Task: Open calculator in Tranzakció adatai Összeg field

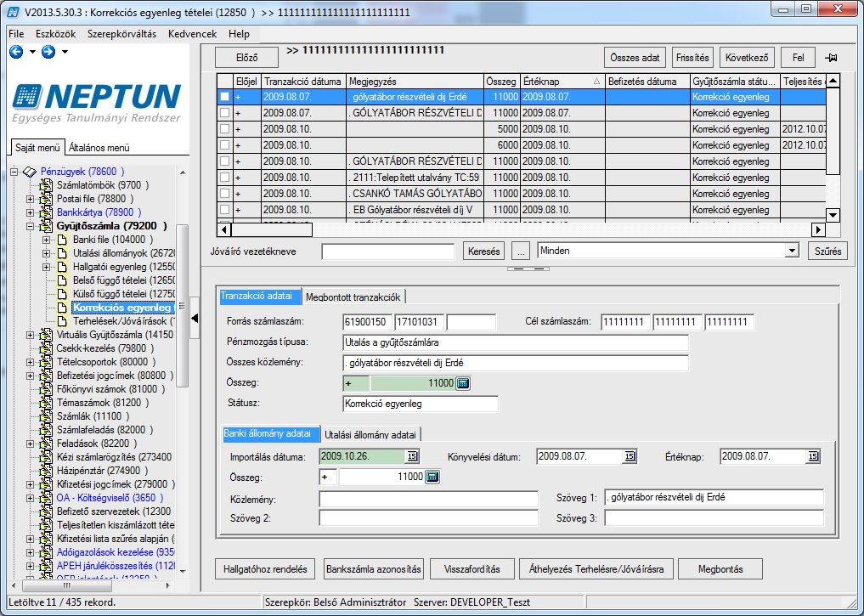Action: tap(463, 383)
